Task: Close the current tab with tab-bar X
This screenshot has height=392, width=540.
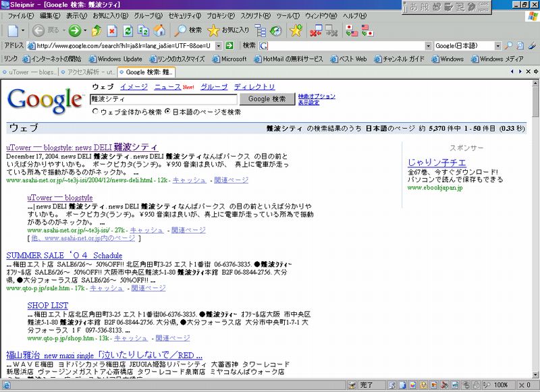Action: coord(529,72)
